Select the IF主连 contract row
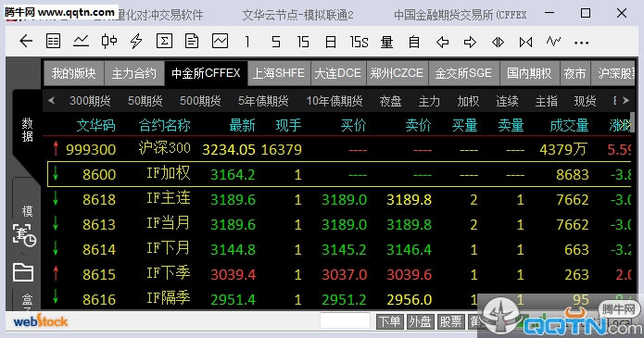 pyautogui.click(x=339, y=199)
